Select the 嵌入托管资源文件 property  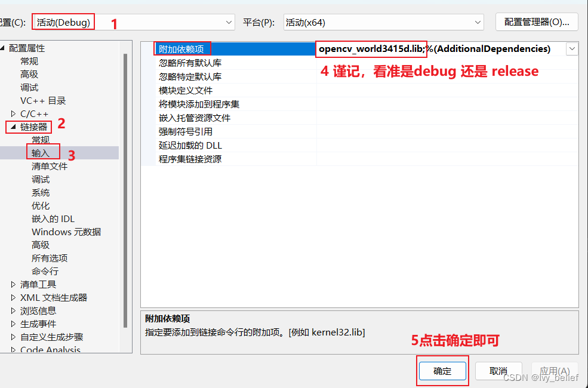195,118
